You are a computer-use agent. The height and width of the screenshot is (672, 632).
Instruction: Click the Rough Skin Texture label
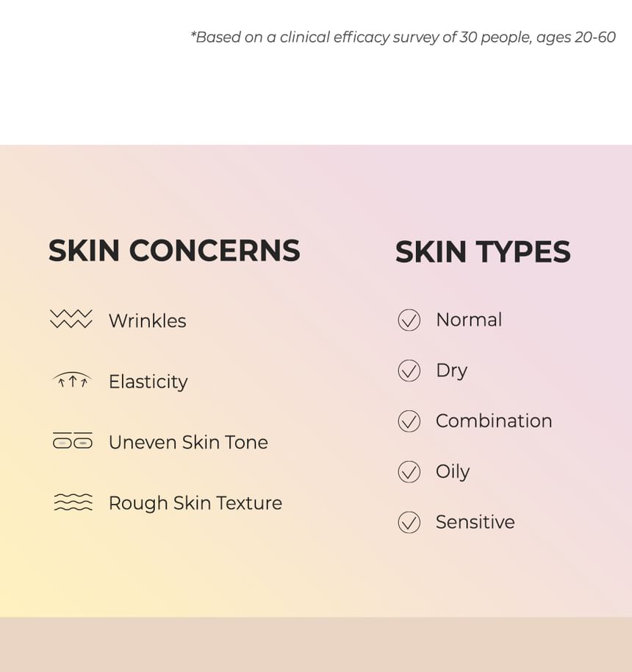195,503
